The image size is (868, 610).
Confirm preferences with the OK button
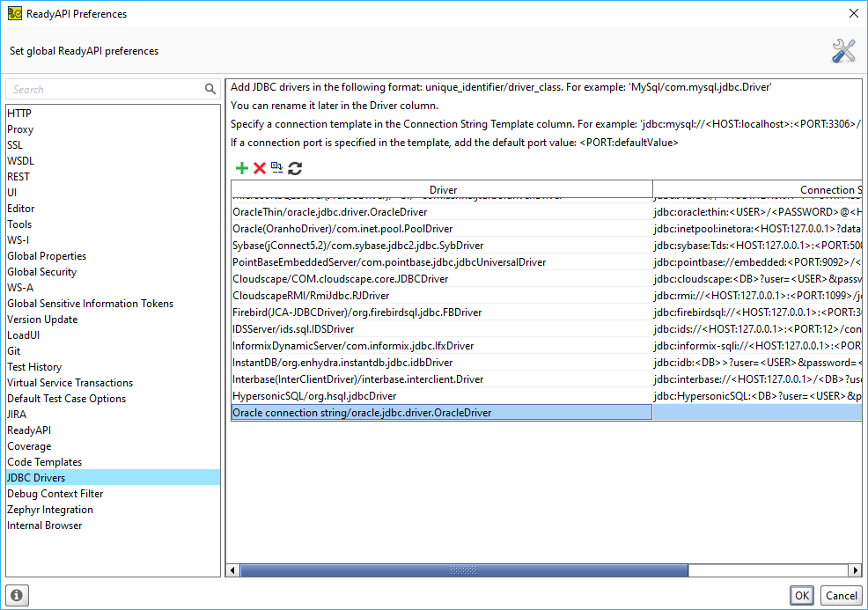(802, 596)
